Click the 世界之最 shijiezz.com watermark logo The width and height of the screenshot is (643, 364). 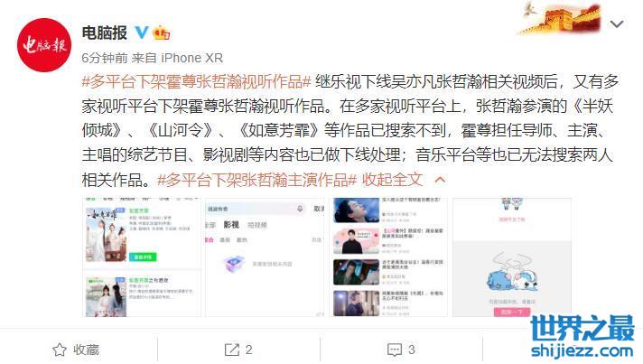582,337
